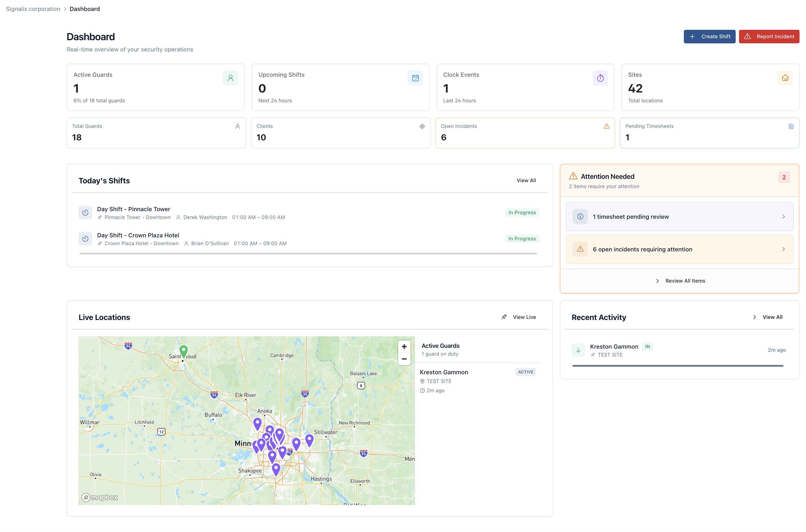Zoom in on the map
Image resolution: width=806 pixels, height=532 pixels.
pyautogui.click(x=404, y=346)
